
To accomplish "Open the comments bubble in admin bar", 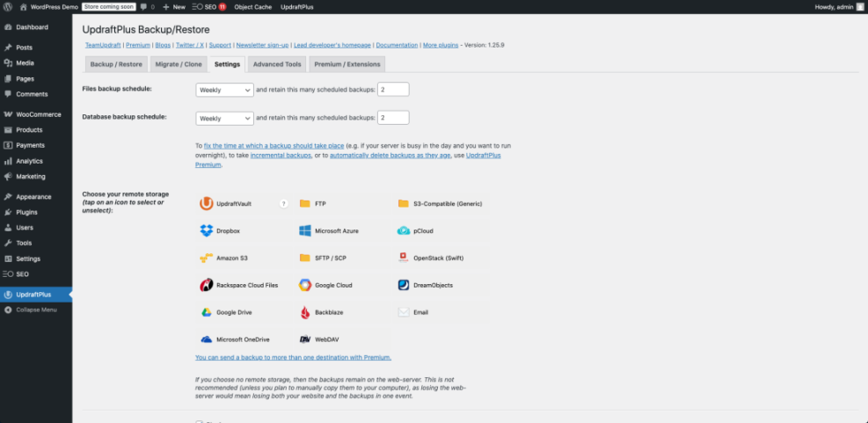I will [x=147, y=7].
